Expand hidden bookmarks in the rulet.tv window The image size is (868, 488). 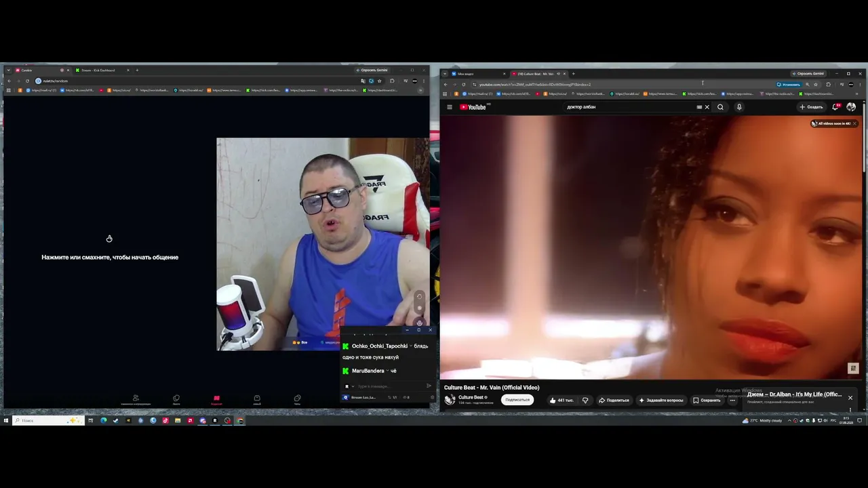(420, 90)
